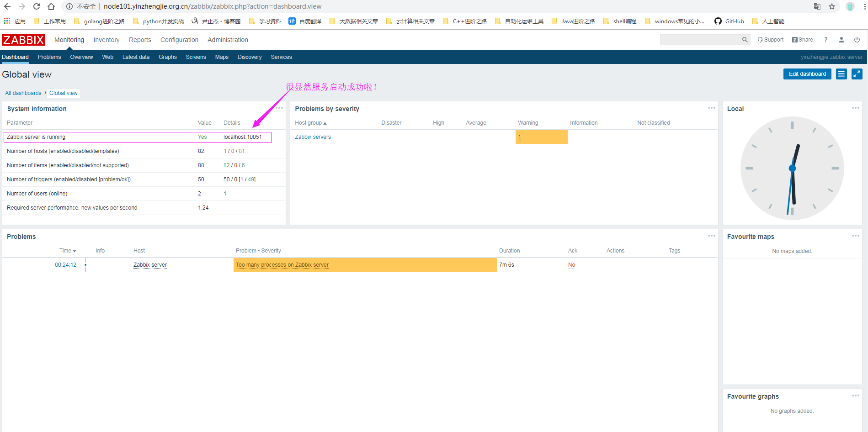This screenshot has width=868, height=432.
Task: Go to All dashboards breadcrumb
Action: tap(23, 93)
